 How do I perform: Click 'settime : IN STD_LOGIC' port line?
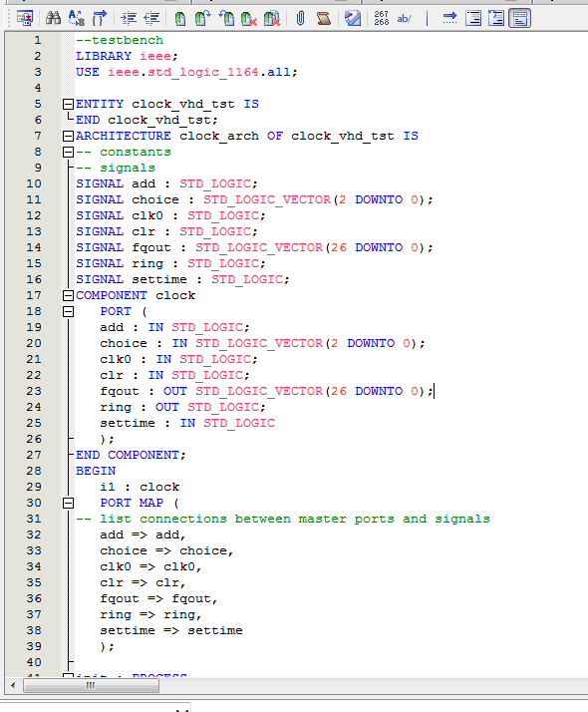point(187,423)
